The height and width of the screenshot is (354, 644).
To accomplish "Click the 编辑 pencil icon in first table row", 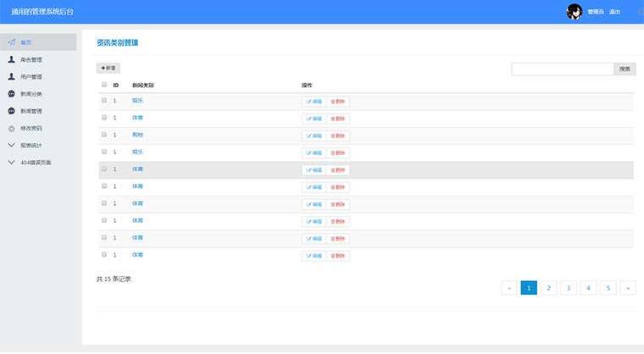I will 308,102.
